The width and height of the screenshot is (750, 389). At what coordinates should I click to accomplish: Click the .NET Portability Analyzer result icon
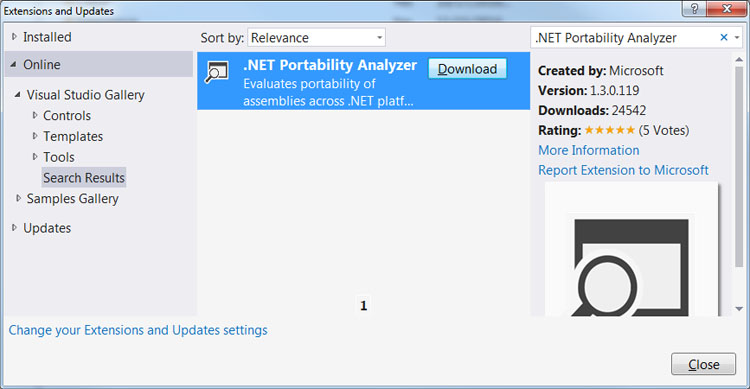tap(217, 73)
